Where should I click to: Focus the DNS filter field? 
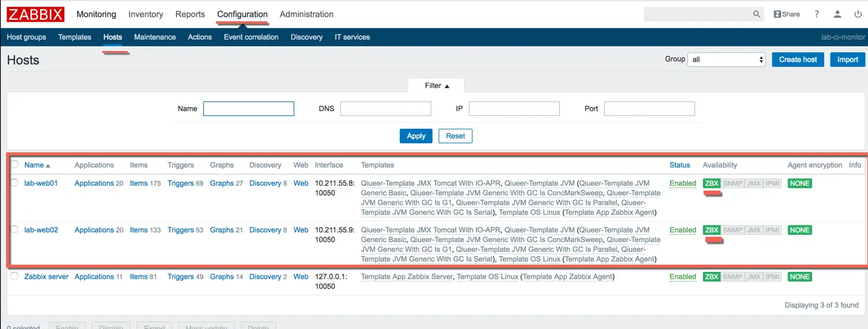[386, 109]
